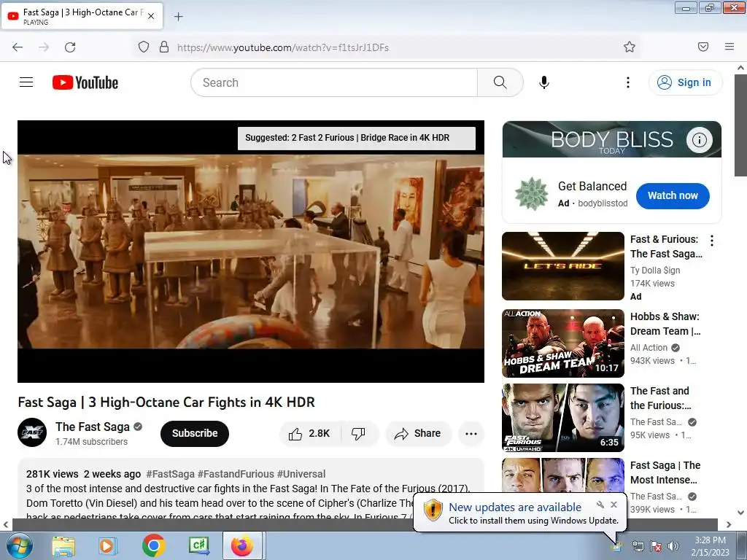View site security padlock info

(164, 47)
